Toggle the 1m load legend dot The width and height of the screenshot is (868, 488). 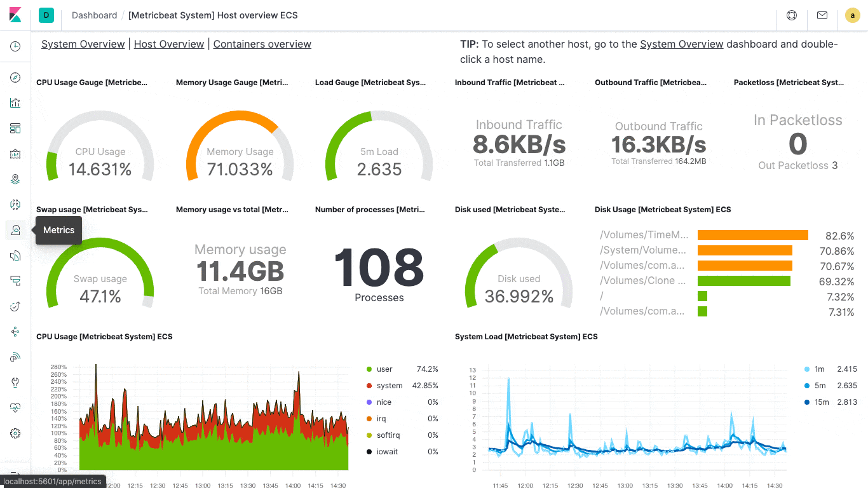(807, 369)
